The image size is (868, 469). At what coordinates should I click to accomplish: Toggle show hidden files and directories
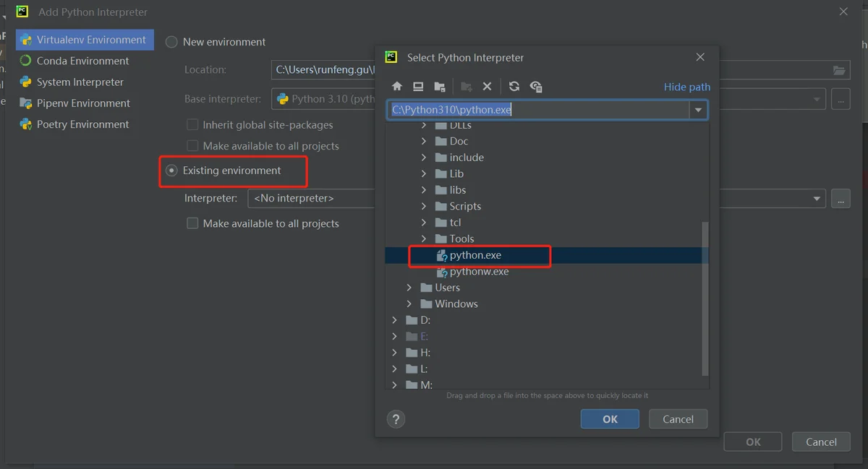click(536, 87)
